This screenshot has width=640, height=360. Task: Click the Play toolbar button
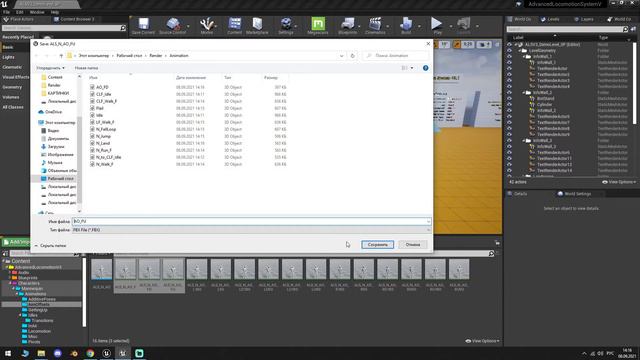pos(437,25)
